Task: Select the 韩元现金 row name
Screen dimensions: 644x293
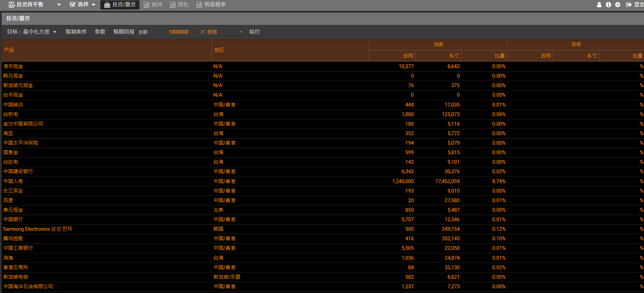Action: click(x=13, y=76)
